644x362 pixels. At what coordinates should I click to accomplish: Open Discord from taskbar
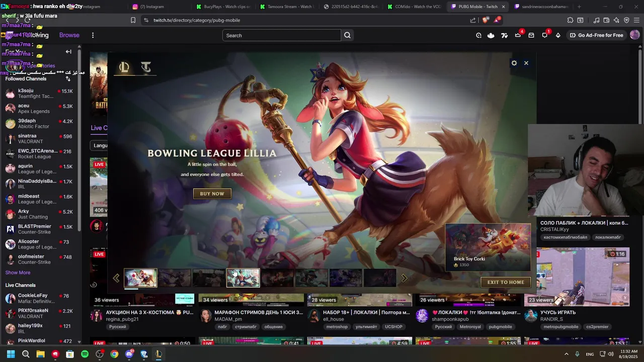pyautogui.click(x=129, y=354)
